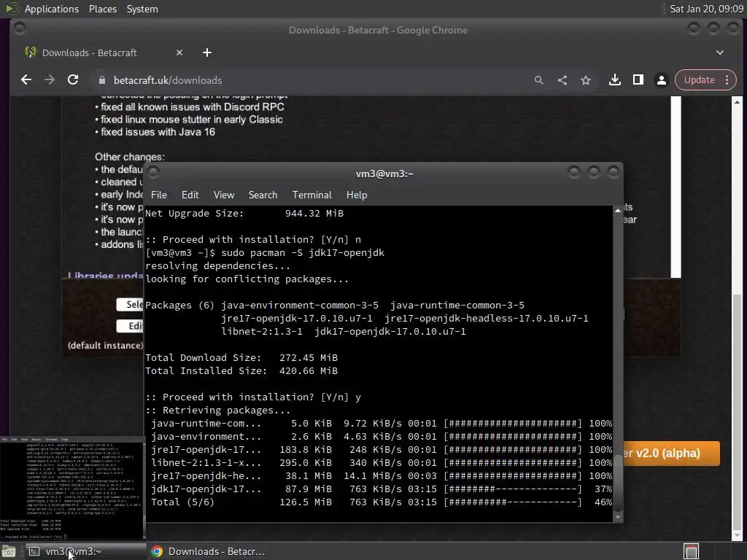Viewport: 747px width, 560px height.
Task: Click 'Net Upgrade Size' line in terminal
Action: [x=244, y=214]
